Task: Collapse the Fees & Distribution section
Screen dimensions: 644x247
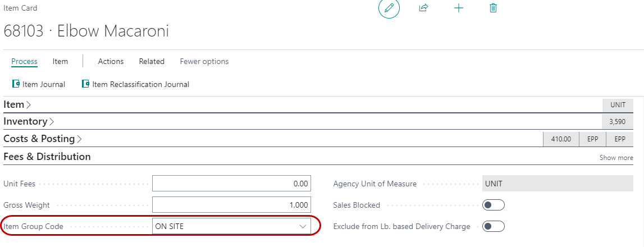Action: [x=47, y=157]
